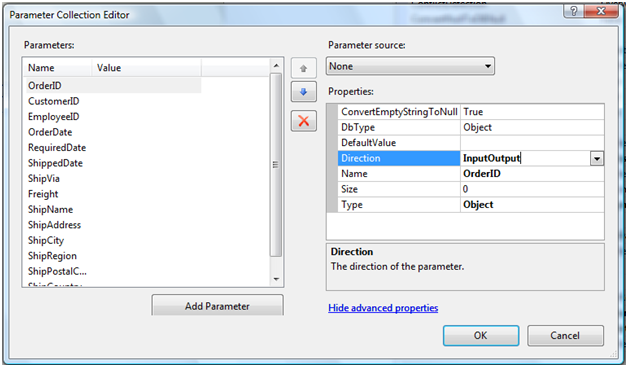Select the Name property label in Properties grid
The height and width of the screenshot is (367, 628).
click(399, 173)
